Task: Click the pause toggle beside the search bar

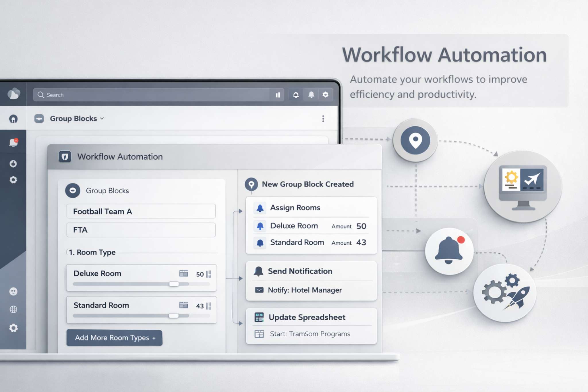Action: (277, 95)
